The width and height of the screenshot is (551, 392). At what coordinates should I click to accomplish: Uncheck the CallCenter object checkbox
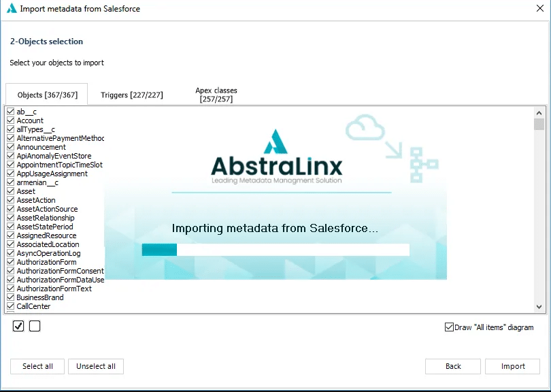[x=11, y=306]
